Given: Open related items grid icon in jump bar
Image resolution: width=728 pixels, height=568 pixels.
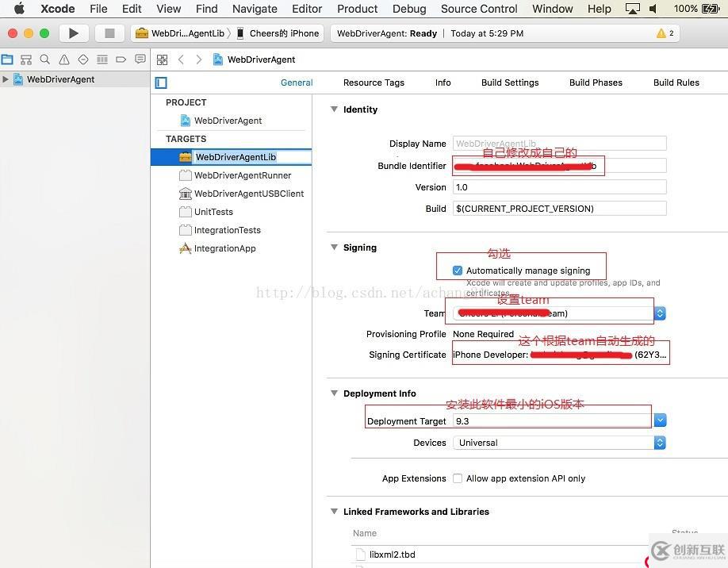Looking at the screenshot, I should 162,59.
